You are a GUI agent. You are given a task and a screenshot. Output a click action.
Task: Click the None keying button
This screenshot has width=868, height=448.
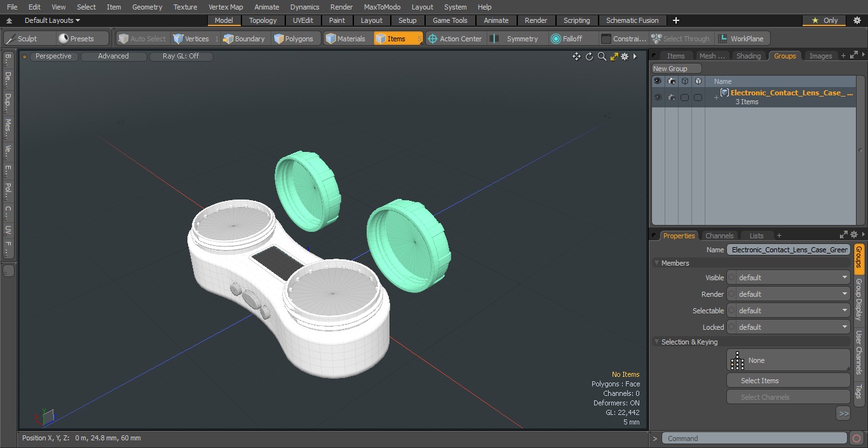[788, 360]
